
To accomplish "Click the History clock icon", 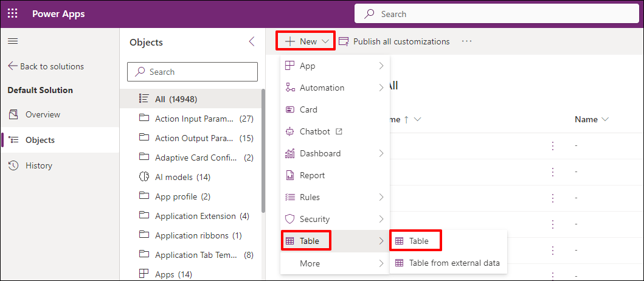I will click(x=13, y=165).
